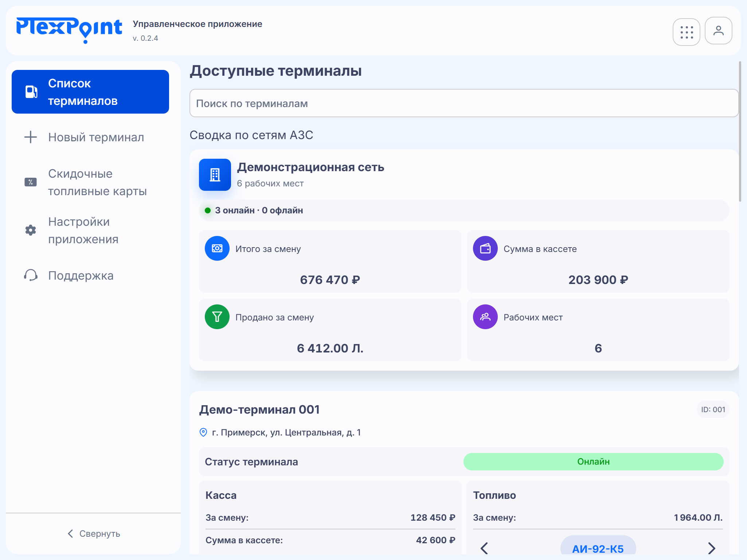Viewport: 747px width, 560px height.
Task: Click the plus icon for new terminal
Action: [x=31, y=137]
